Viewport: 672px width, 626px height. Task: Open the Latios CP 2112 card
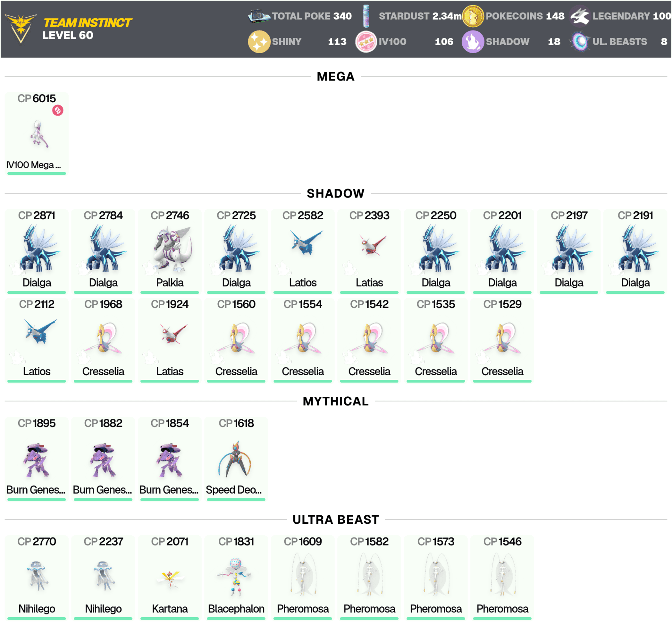(x=36, y=340)
